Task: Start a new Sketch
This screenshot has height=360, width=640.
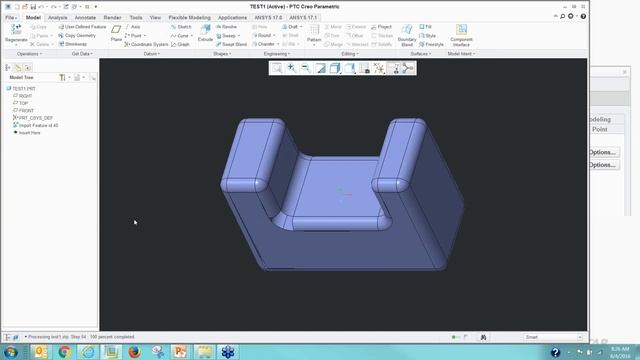Action: (x=181, y=27)
